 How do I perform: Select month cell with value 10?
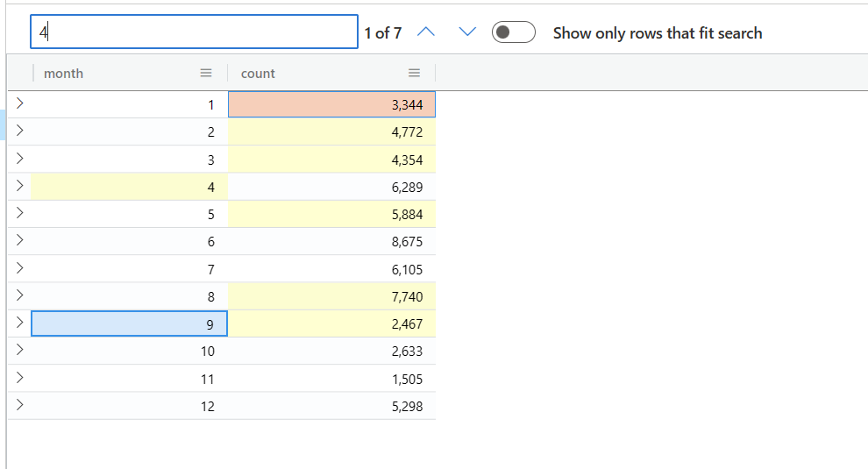pos(129,351)
